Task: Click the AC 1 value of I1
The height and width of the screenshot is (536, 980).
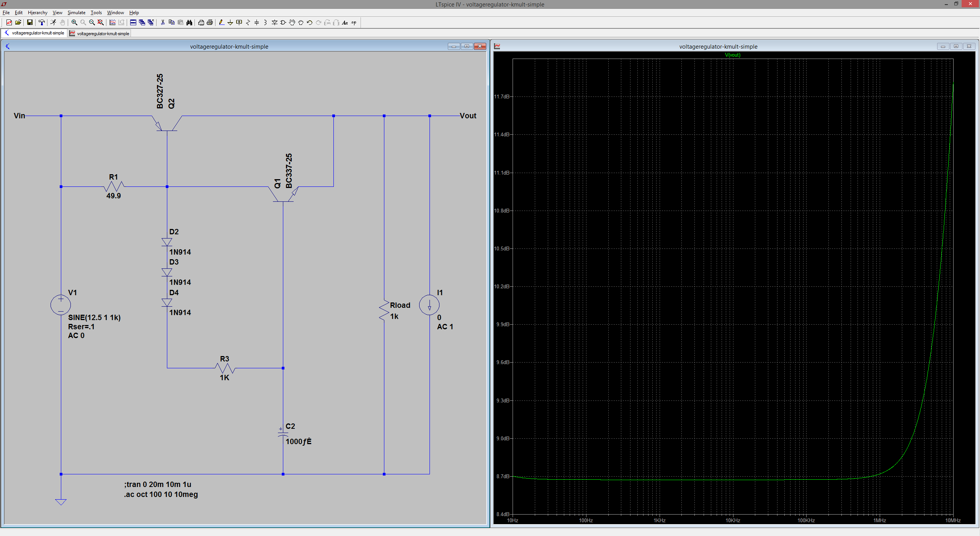Action: pyautogui.click(x=445, y=327)
